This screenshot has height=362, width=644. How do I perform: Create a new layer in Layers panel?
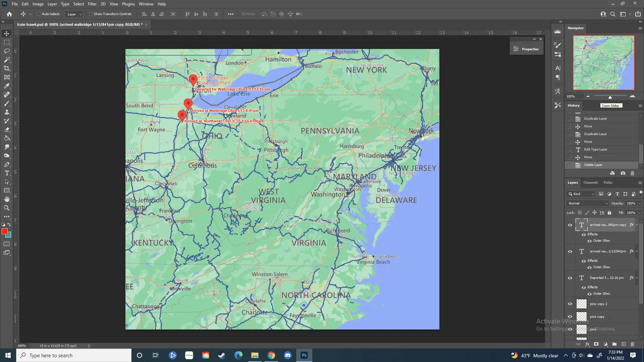[x=624, y=344]
